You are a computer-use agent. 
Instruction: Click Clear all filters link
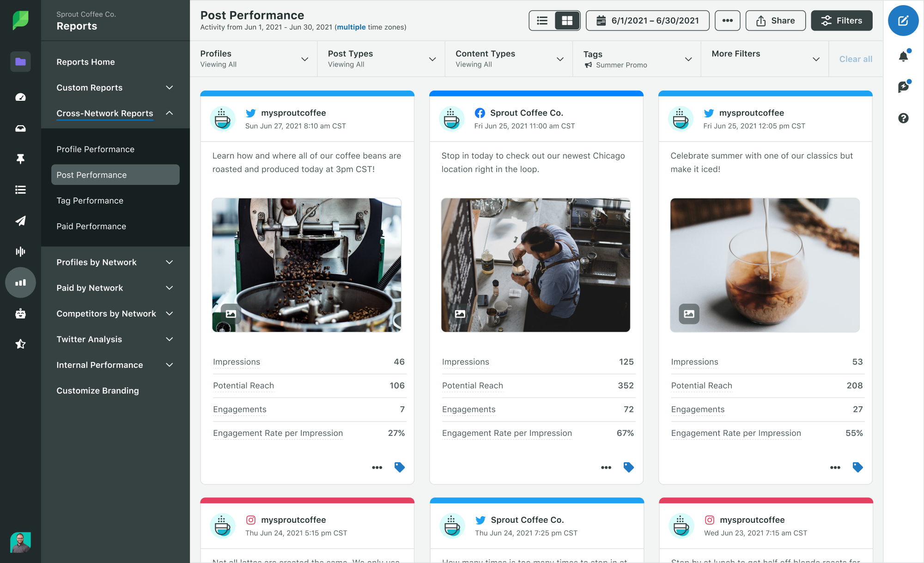tap(855, 59)
